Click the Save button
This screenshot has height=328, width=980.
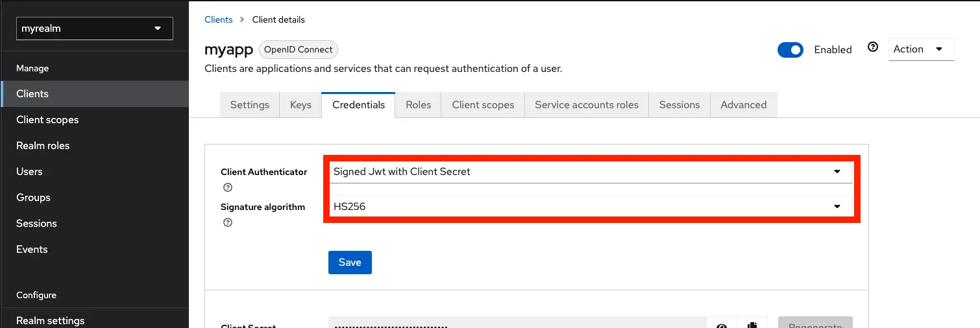coord(350,263)
